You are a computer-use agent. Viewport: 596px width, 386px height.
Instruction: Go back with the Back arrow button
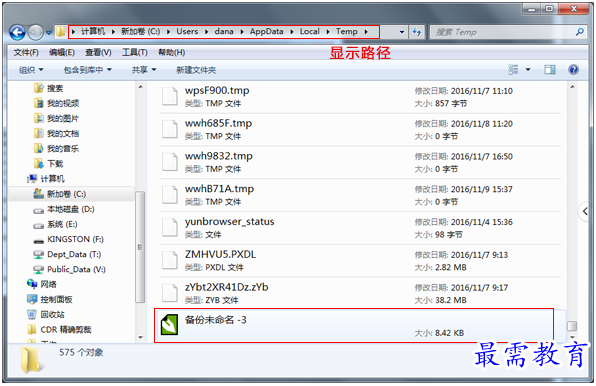tap(17, 33)
